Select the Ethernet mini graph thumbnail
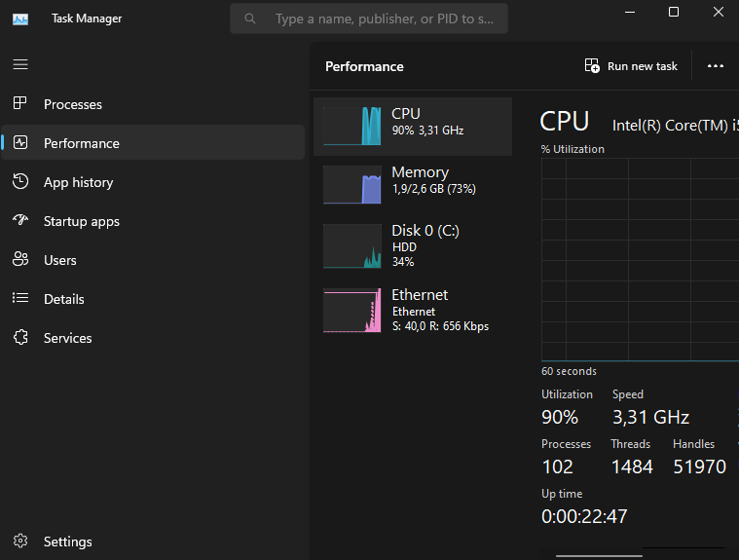 tap(352, 310)
